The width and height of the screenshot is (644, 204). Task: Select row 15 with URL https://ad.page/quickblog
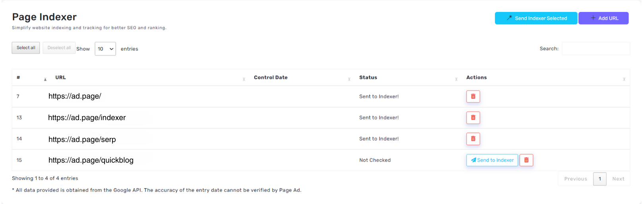(321, 160)
